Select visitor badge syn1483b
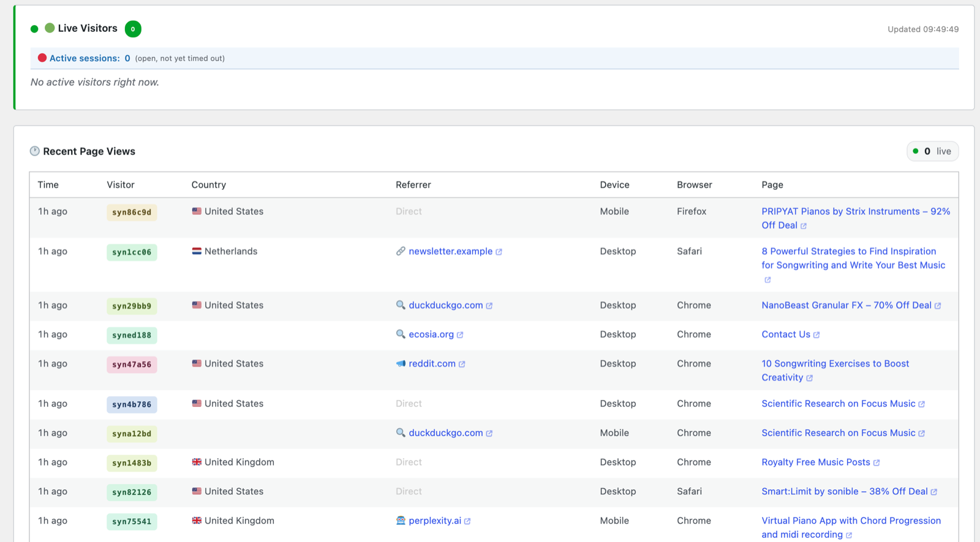This screenshot has width=980, height=542. pyautogui.click(x=132, y=463)
